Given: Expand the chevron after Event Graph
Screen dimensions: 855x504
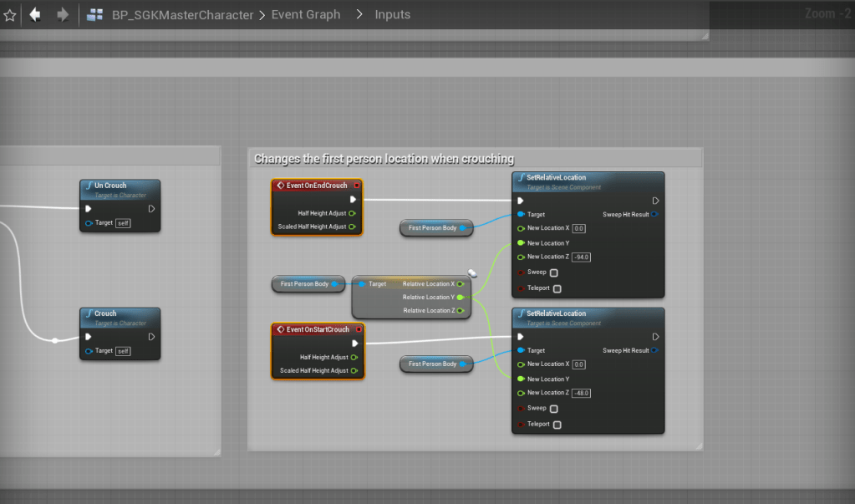Looking at the screenshot, I should click(x=359, y=15).
